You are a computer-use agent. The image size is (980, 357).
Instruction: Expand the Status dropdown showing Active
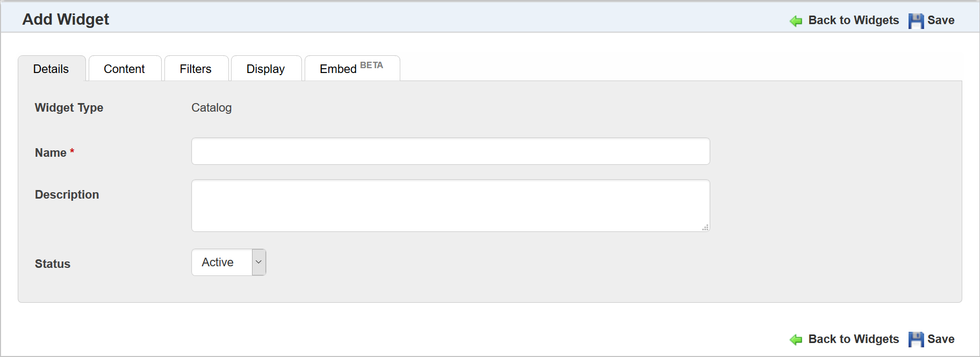[229, 263]
